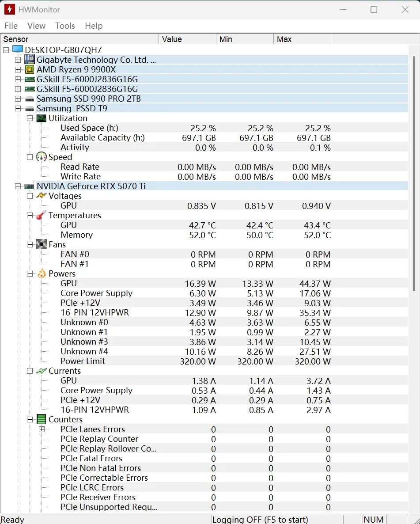Viewport: 420px width, 524px height.
Task: Click the Value column header
Action: (x=187, y=39)
